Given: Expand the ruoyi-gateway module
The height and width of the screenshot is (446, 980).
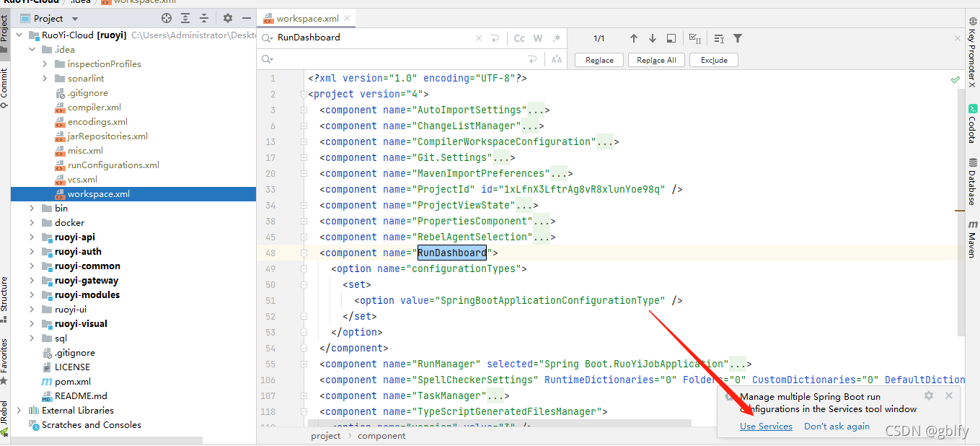Looking at the screenshot, I should (32, 280).
